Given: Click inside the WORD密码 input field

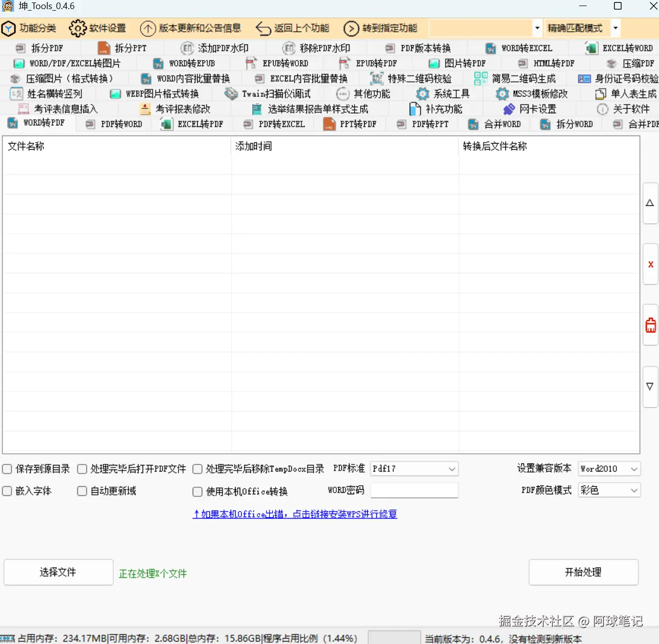Looking at the screenshot, I should point(414,490).
